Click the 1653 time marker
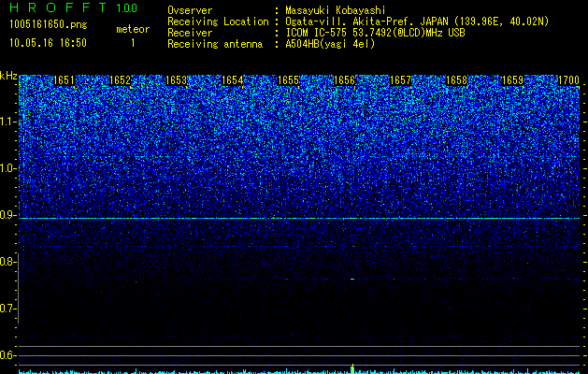The height and width of the screenshot is (374, 588). pyautogui.click(x=177, y=80)
